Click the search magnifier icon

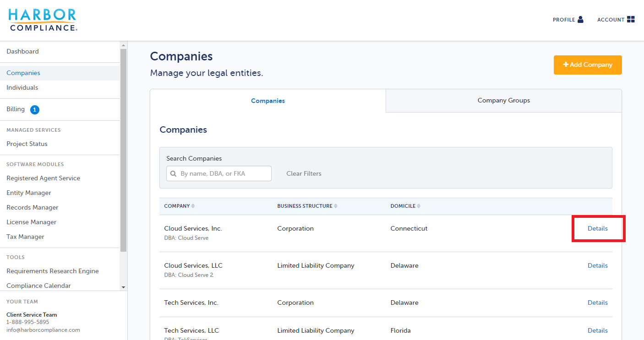pyautogui.click(x=174, y=174)
